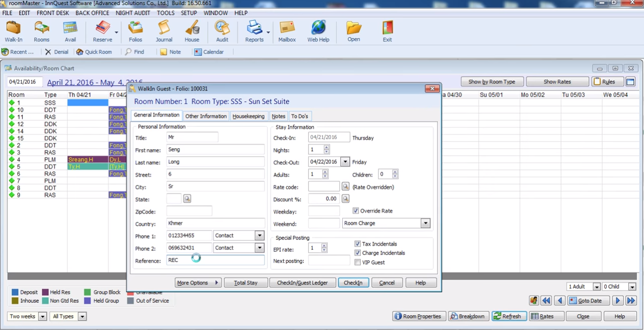The width and height of the screenshot is (644, 330).
Task: Open Folios from the toolbar
Action: click(x=135, y=31)
